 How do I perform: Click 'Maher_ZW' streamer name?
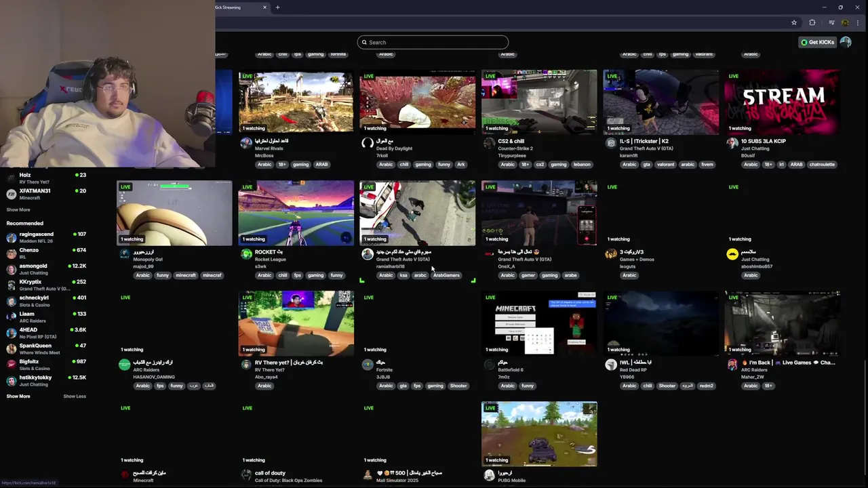753,377
